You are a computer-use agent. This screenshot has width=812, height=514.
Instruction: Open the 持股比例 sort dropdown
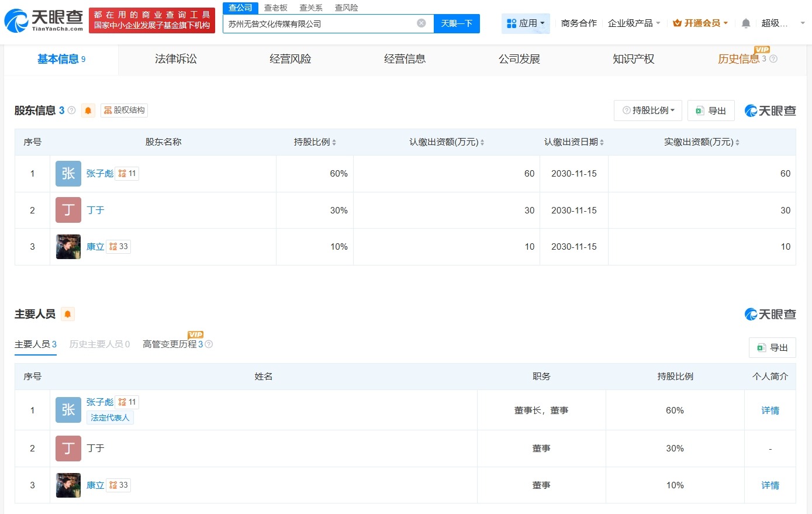point(648,110)
